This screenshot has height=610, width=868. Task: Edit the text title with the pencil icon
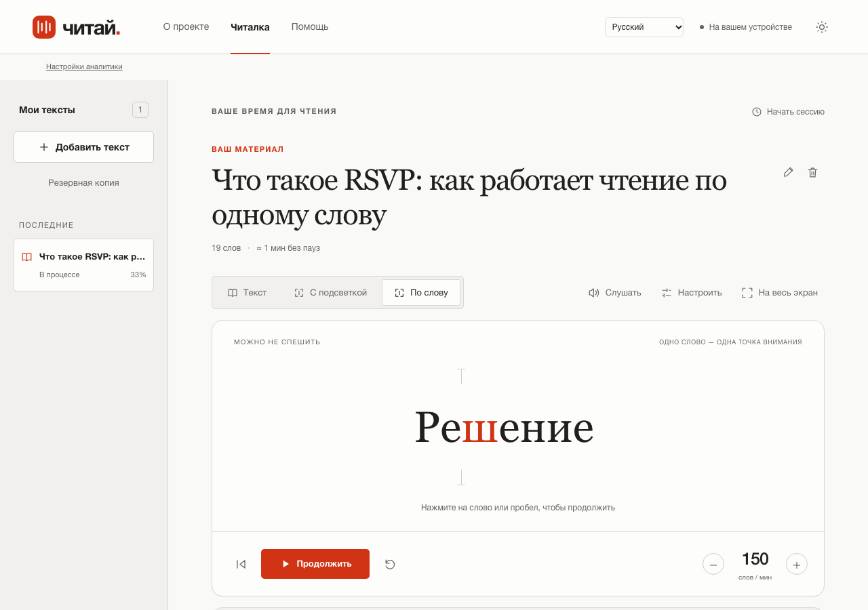point(788,172)
